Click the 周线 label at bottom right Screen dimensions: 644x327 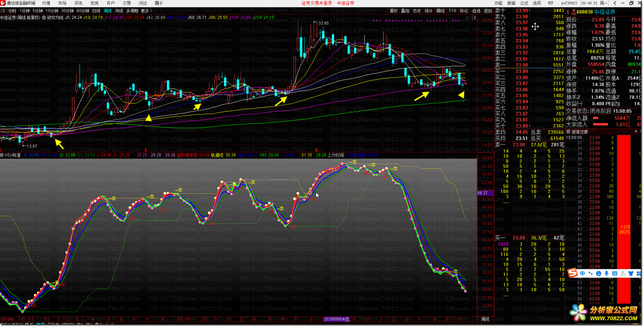[x=485, y=319]
